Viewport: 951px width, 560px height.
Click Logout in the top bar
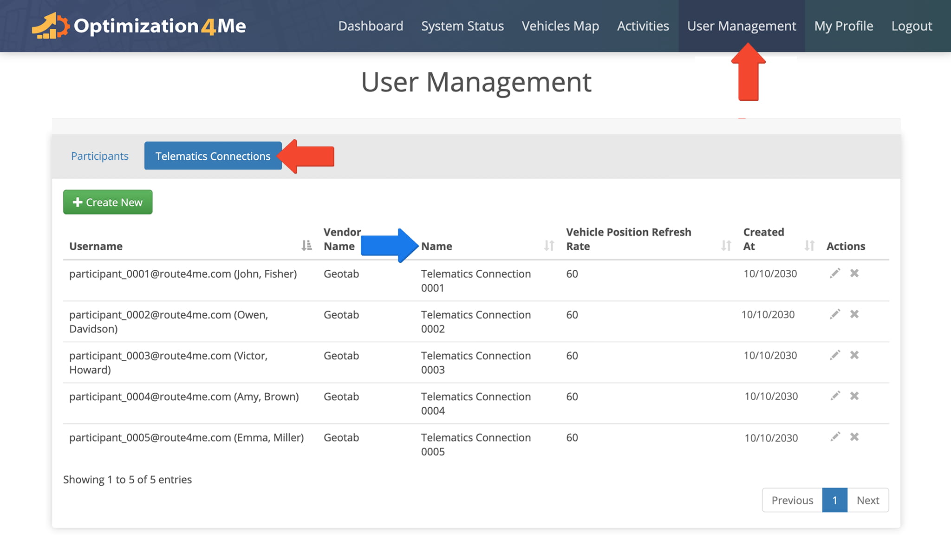(x=912, y=26)
